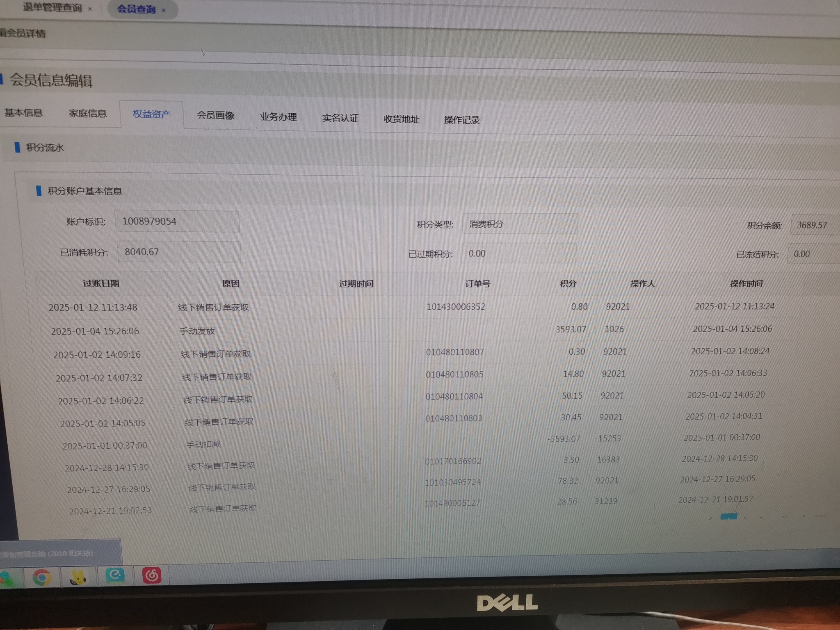View the 操作记录 tab
The height and width of the screenshot is (630, 840).
point(461,120)
